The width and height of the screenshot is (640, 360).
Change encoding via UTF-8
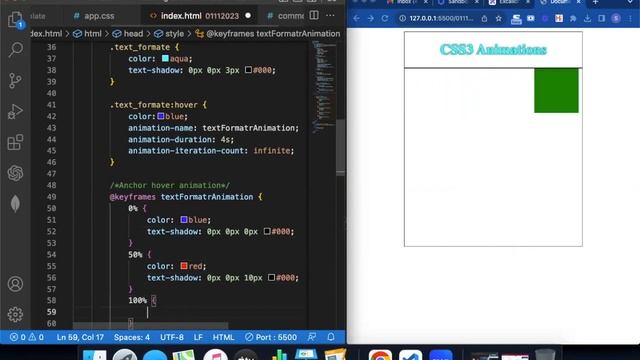[172, 337]
